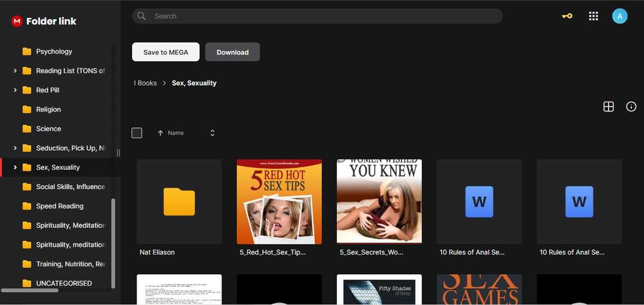This screenshot has width=644, height=305.
Task: Select UNCATEGORISED in the folder tree
Action: [64, 283]
